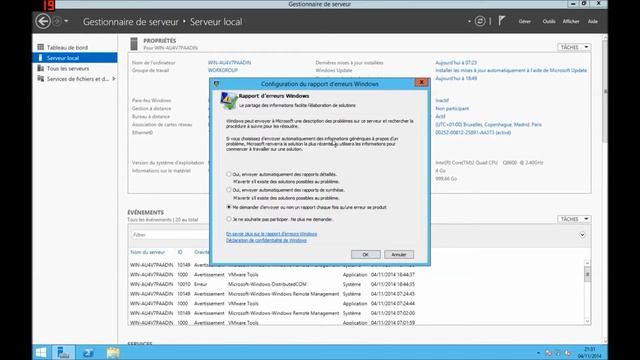Screen dimensions: 640x360
Task: Open the Afficher menu
Action: point(571,21)
